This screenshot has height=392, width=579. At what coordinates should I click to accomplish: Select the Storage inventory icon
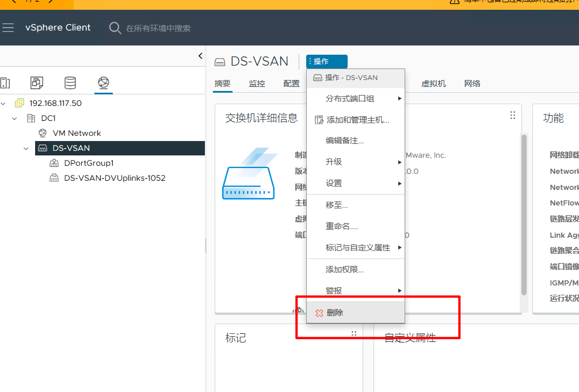70,83
